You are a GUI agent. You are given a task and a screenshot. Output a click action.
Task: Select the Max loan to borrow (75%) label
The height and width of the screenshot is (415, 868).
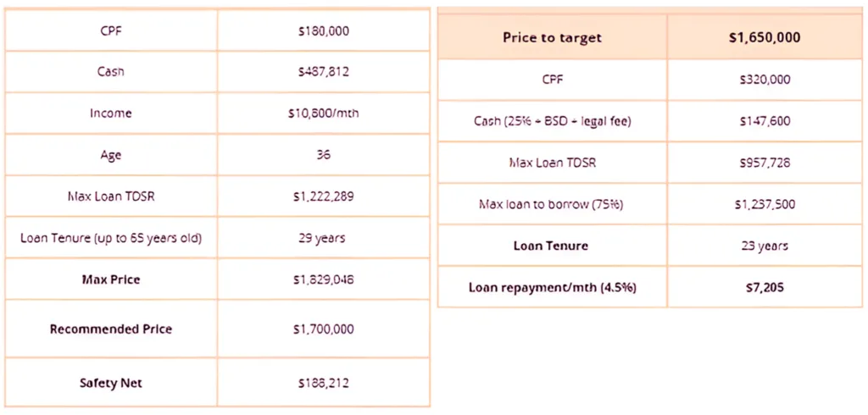pos(552,204)
